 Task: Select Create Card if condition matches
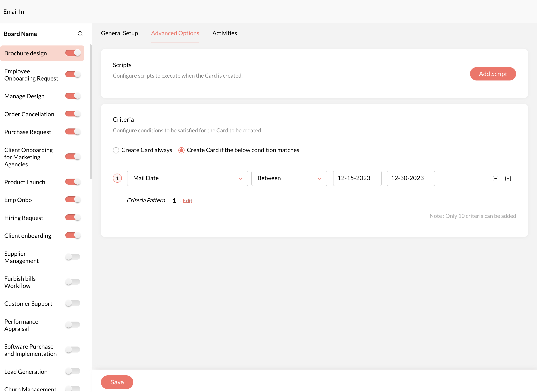[181, 150]
